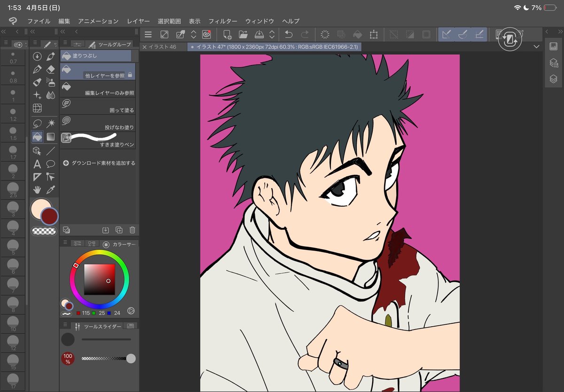The height and width of the screenshot is (392, 564).
Task: Select the 囲って塗る sub tool
Action: [x=98, y=106]
